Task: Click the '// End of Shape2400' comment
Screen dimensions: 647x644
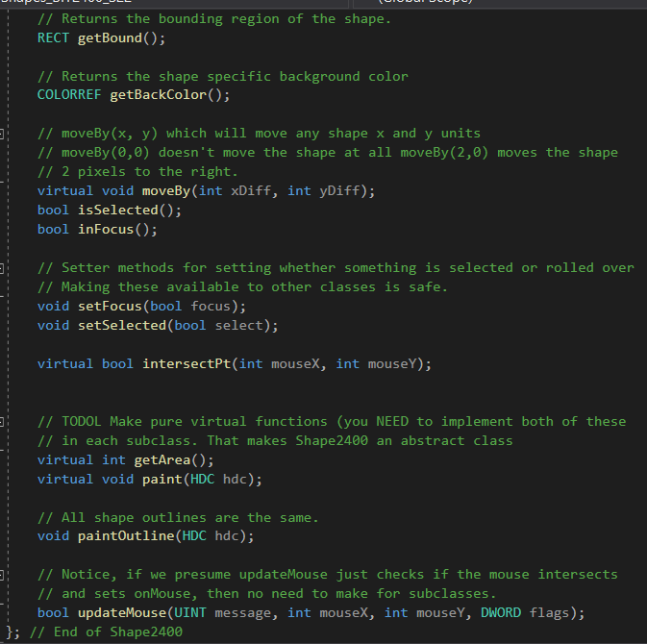Action: point(106,632)
